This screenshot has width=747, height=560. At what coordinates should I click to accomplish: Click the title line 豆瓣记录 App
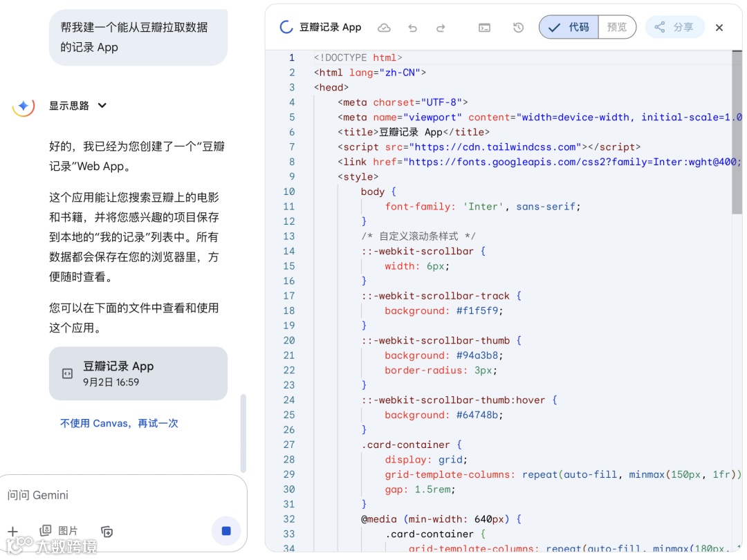click(414, 132)
